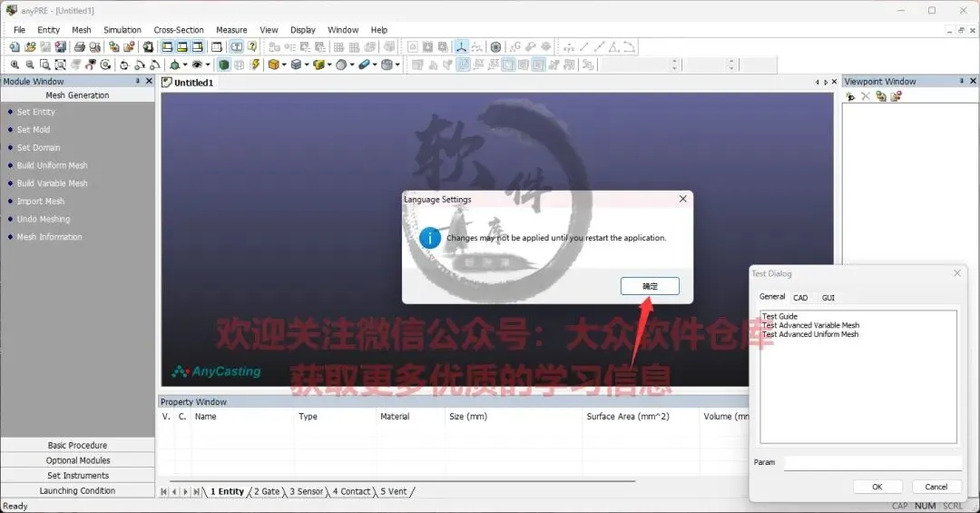Expand the Launching Condition section

(x=77, y=490)
